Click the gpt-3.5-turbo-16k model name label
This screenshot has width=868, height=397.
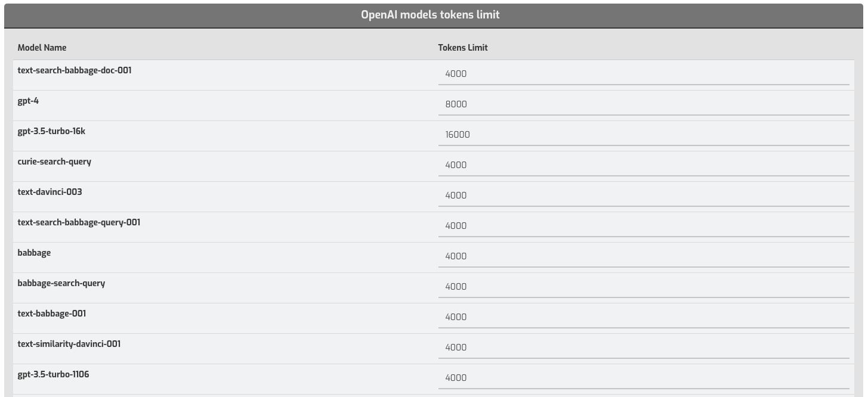click(x=51, y=131)
